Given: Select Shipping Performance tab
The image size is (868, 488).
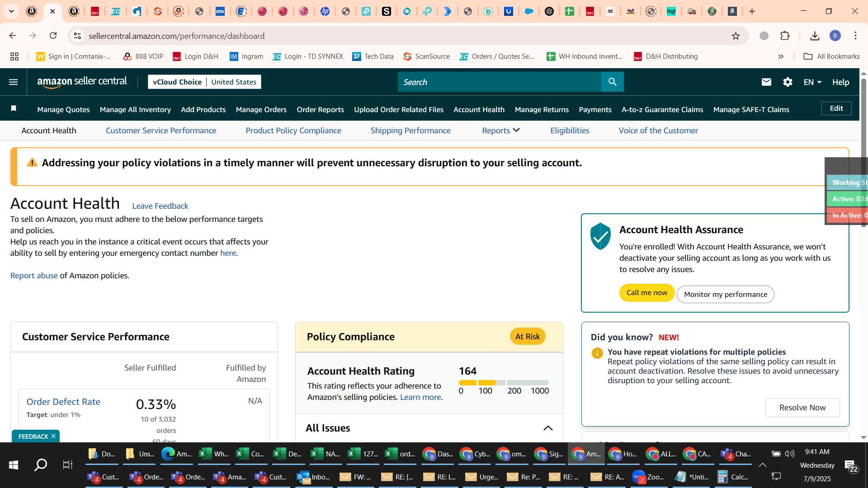Looking at the screenshot, I should click(x=410, y=131).
